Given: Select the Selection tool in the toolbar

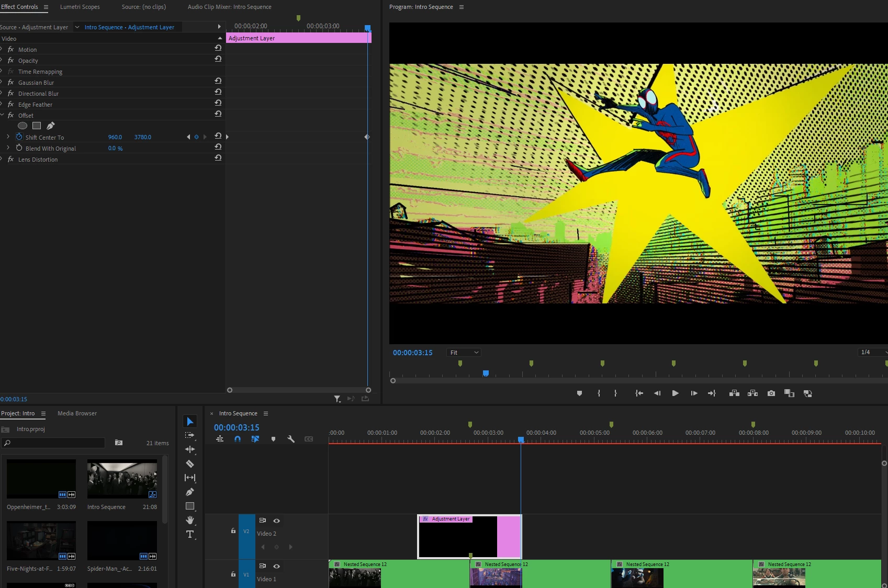Looking at the screenshot, I should (x=190, y=422).
